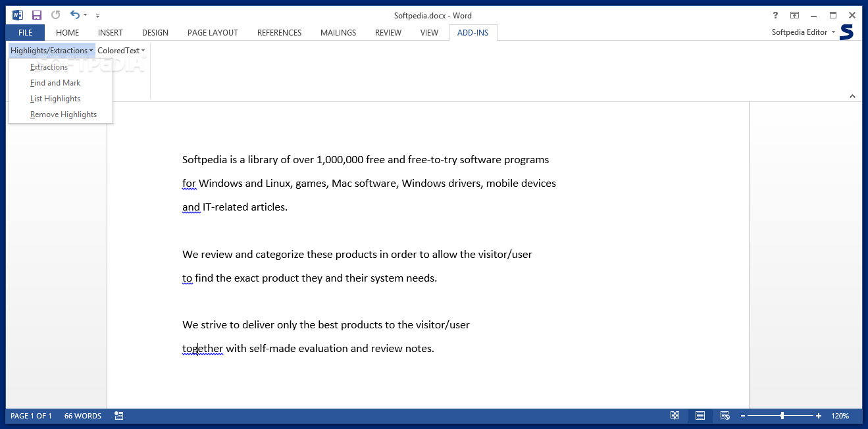Click the underlined word 'and' before IT-related
868x429 pixels.
tap(191, 207)
